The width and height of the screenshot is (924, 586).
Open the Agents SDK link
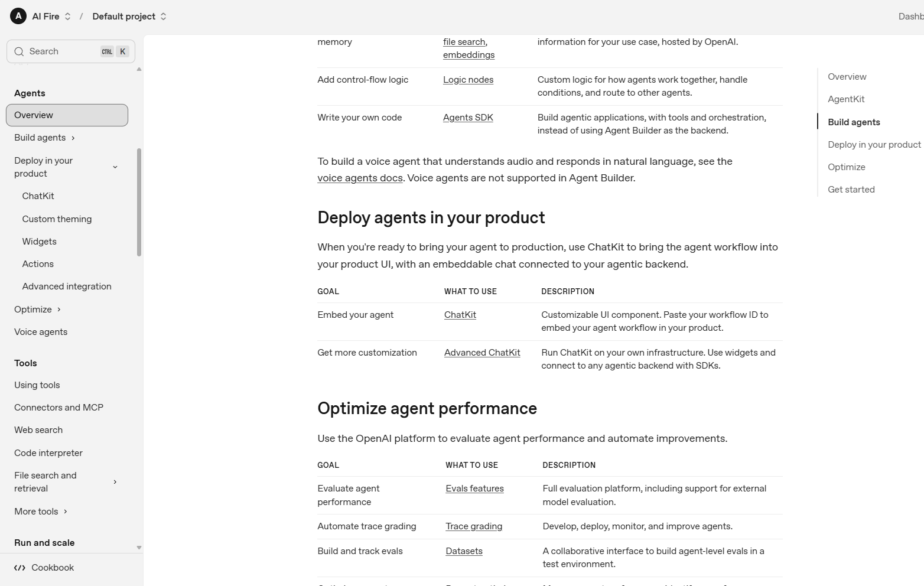tap(468, 118)
